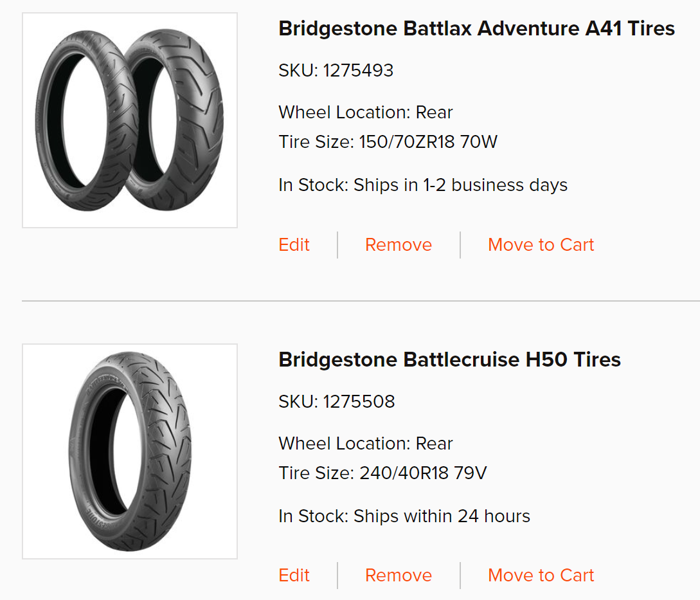Edit the Battlecruise H50 item
700x600 pixels.
point(294,576)
